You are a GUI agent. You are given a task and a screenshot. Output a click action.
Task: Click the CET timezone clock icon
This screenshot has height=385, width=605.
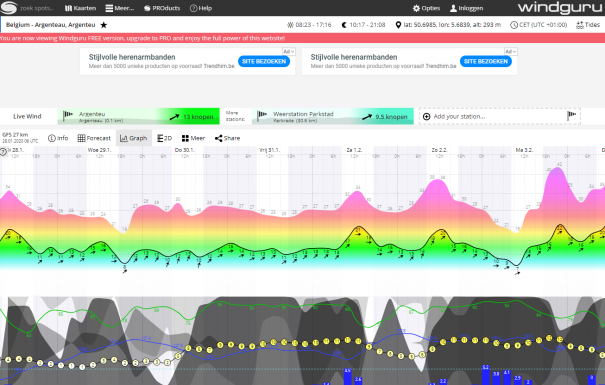(514, 25)
